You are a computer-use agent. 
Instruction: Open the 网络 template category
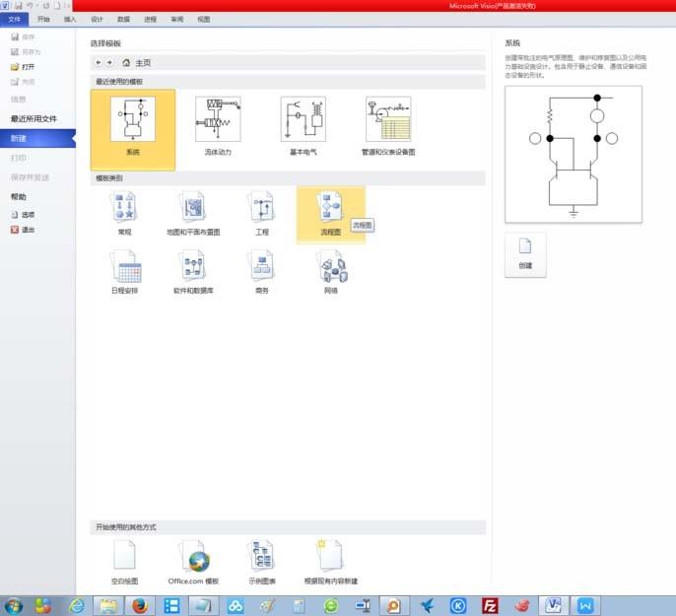click(331, 272)
